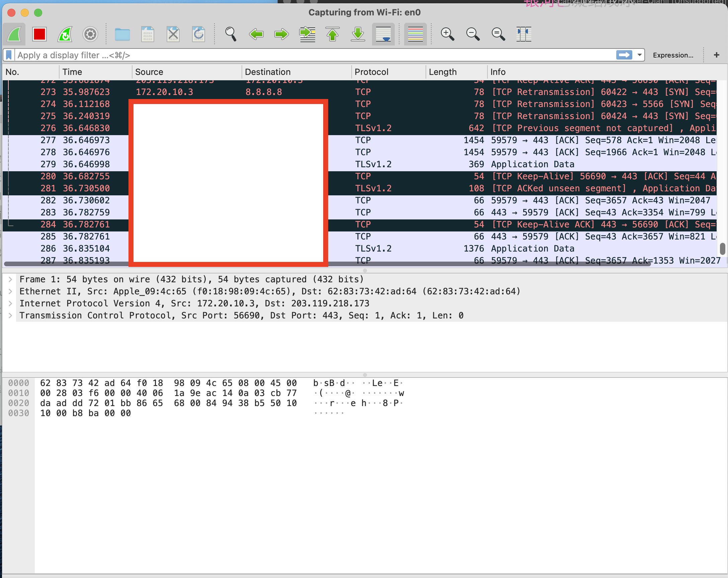The image size is (728, 578).
Task: Select packet 274 retransmission to port 5566
Action: [x=360, y=104]
